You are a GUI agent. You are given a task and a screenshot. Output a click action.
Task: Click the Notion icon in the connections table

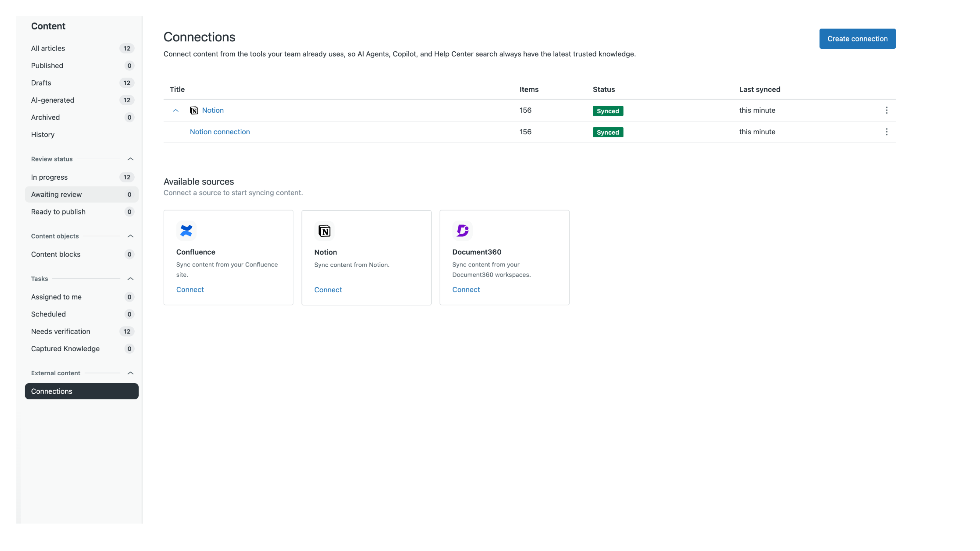point(194,110)
